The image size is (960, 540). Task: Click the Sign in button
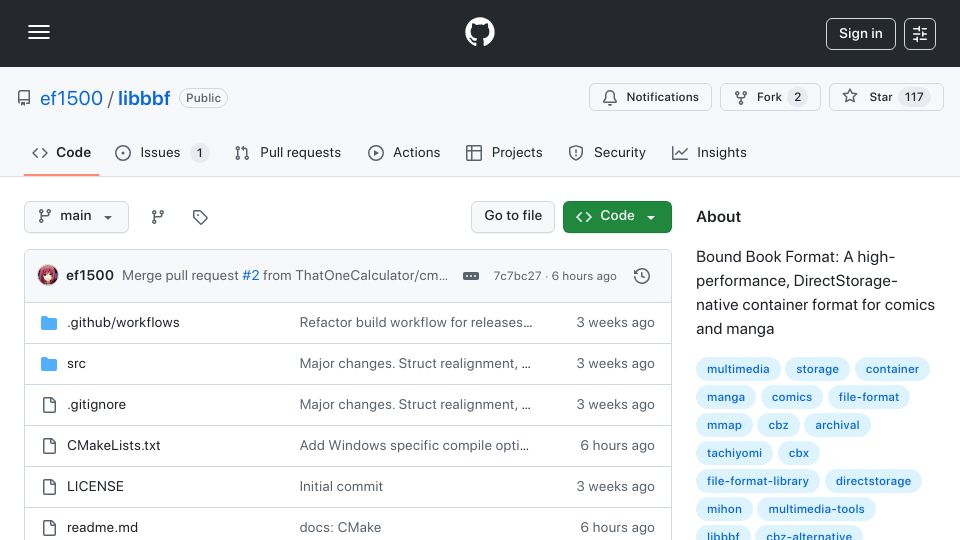(860, 34)
